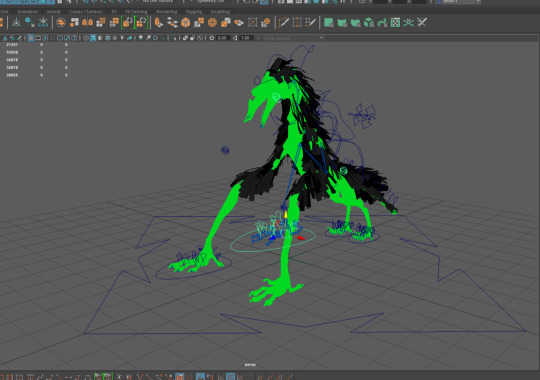Click the heads-up display value 53628

click(12, 52)
